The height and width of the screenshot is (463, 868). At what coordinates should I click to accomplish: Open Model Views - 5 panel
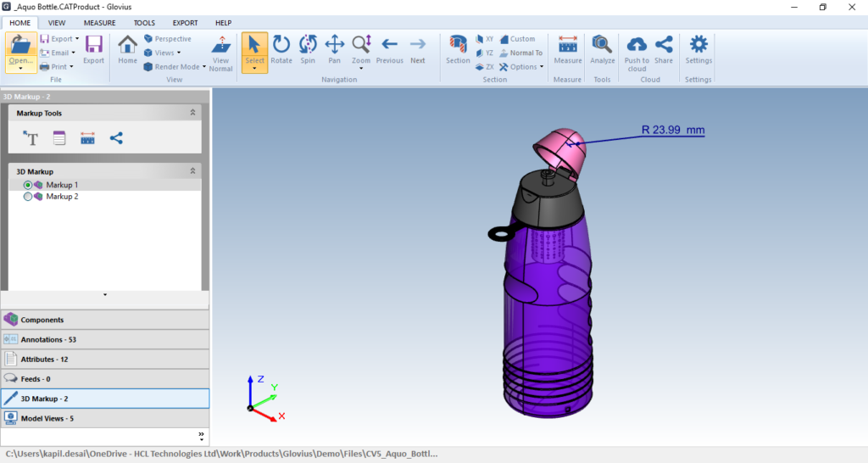point(105,418)
